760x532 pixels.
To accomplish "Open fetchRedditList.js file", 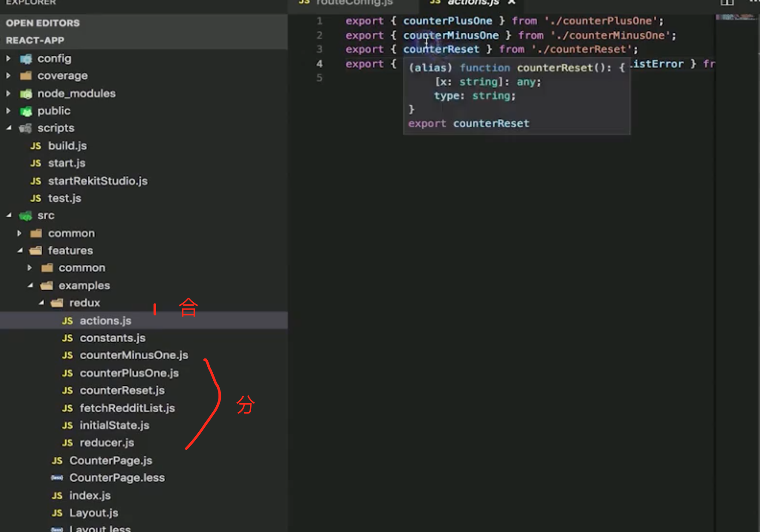I will click(127, 408).
